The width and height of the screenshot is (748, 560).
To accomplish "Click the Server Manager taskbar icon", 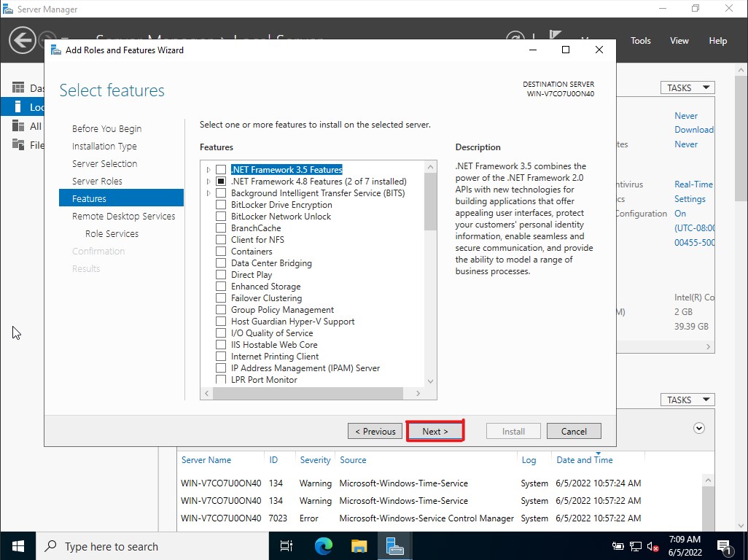I will [394, 546].
